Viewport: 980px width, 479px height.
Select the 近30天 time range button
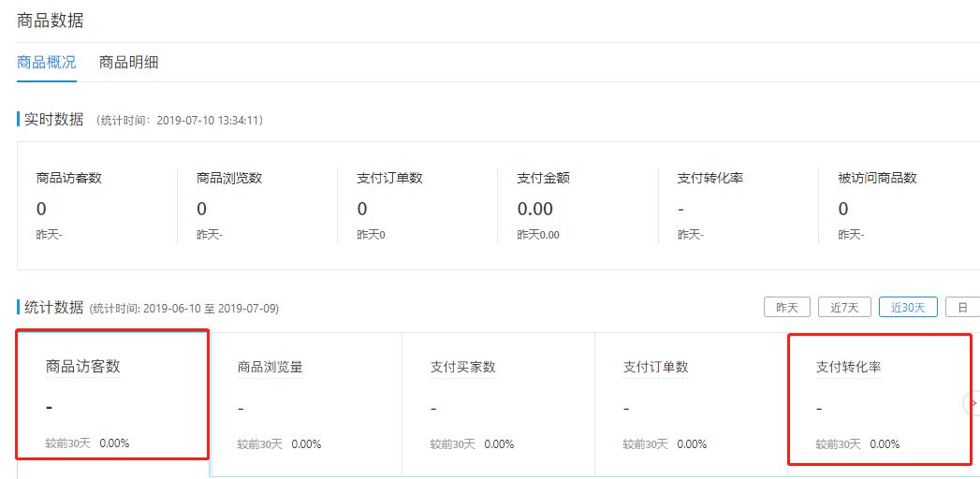point(908,307)
